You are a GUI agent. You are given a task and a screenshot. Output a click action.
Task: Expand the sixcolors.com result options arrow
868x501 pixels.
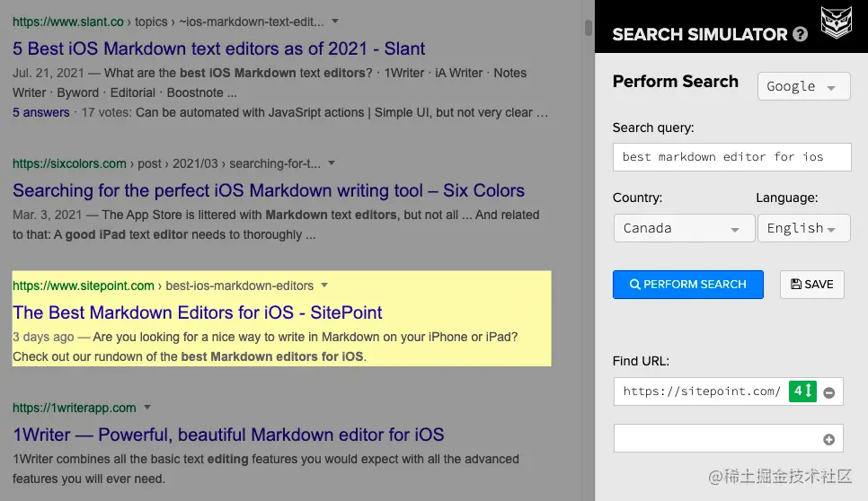(332, 163)
